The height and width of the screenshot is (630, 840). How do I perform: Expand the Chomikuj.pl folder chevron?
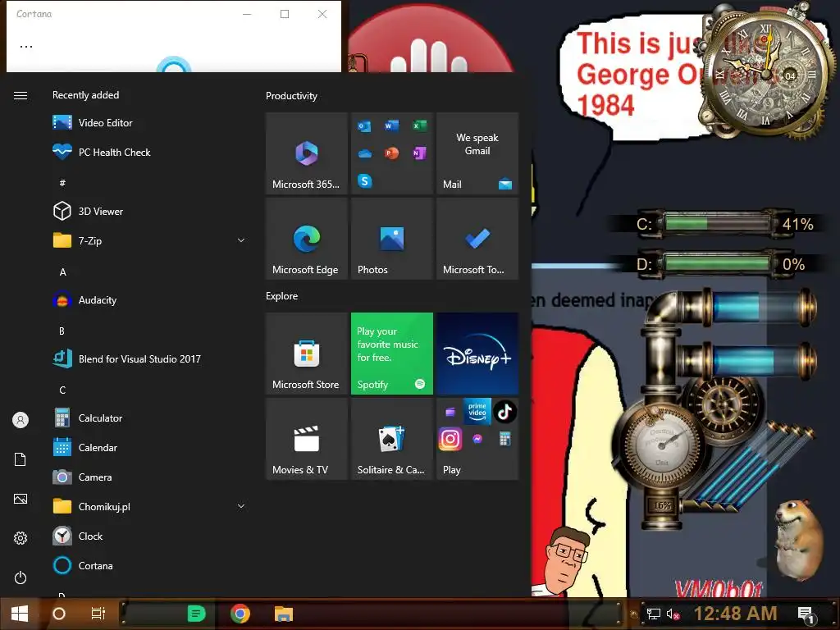tap(241, 506)
